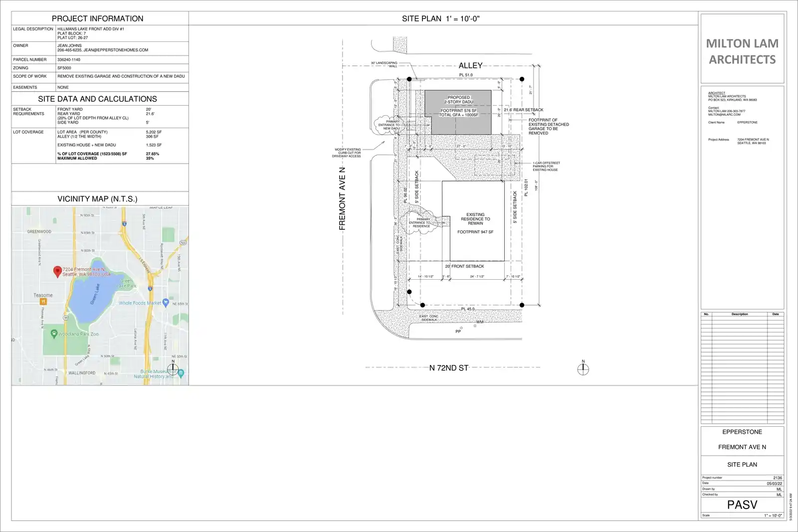Screen dimensions: 798x532
Task: Click the WM label near the south sidewalk
Action: 480,322
